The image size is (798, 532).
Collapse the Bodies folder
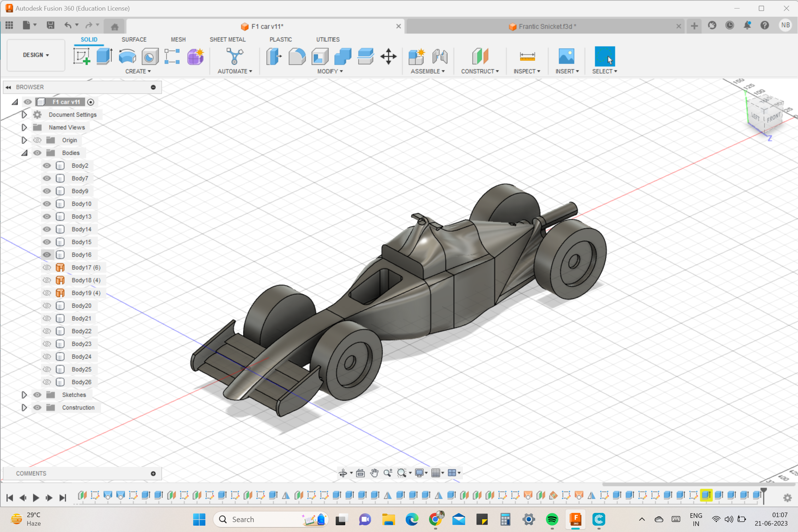24,152
